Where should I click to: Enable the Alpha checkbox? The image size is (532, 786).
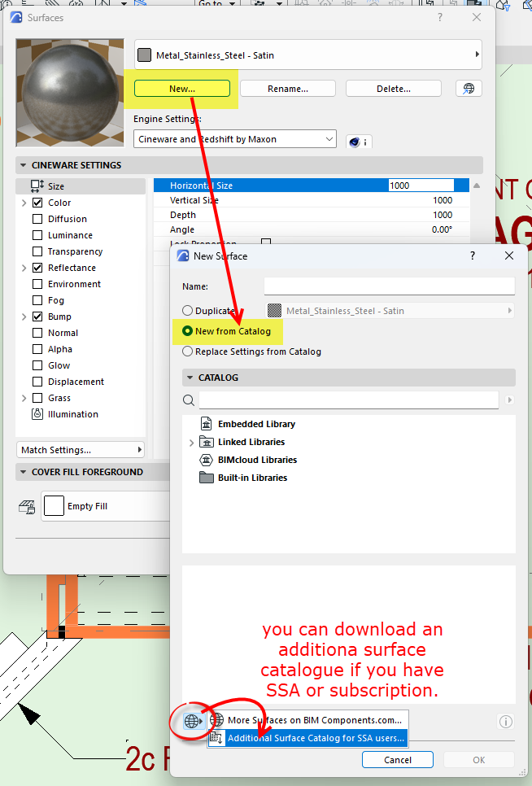pos(37,349)
